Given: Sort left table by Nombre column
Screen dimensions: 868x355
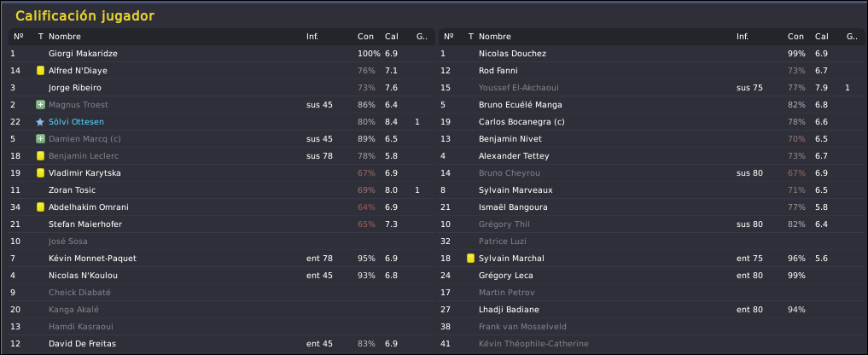Looking at the screenshot, I should point(64,37).
